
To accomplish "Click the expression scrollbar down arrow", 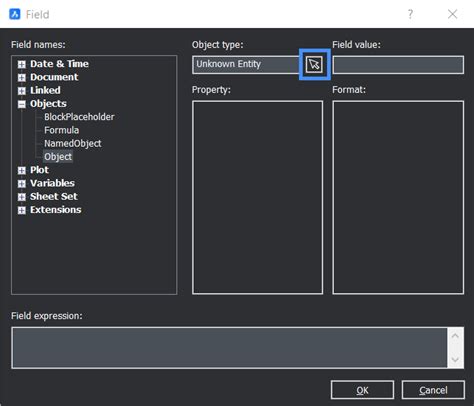I will point(455,360).
